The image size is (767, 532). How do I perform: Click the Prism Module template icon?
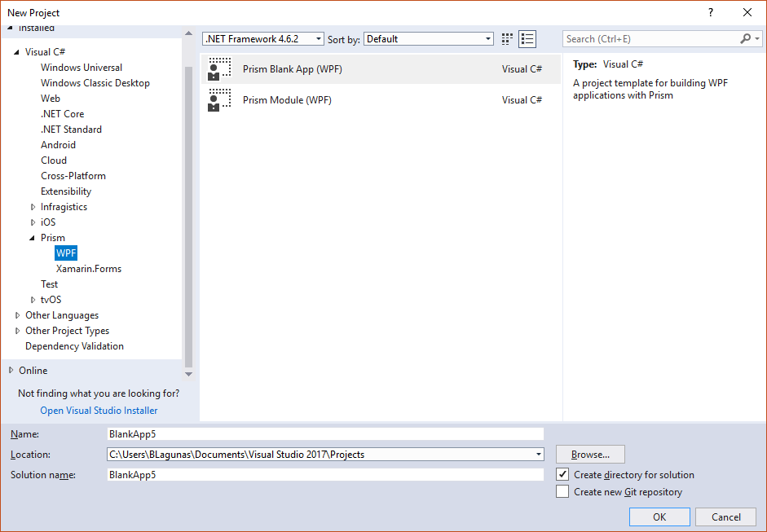219,99
